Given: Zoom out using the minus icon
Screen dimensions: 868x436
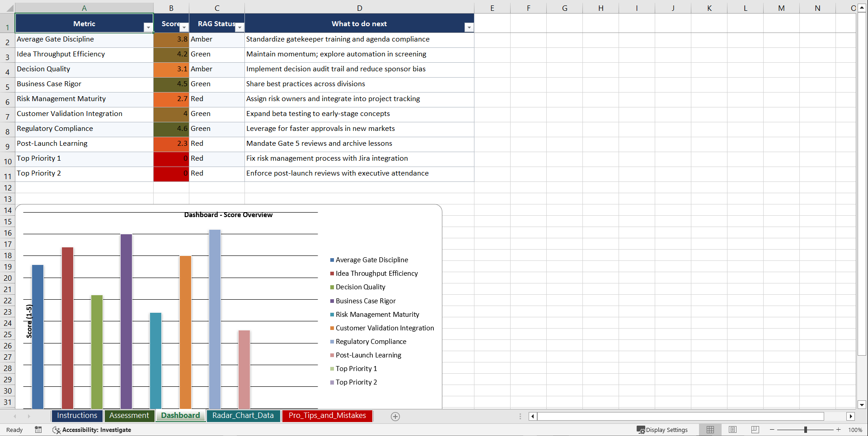Looking at the screenshot, I should 772,430.
